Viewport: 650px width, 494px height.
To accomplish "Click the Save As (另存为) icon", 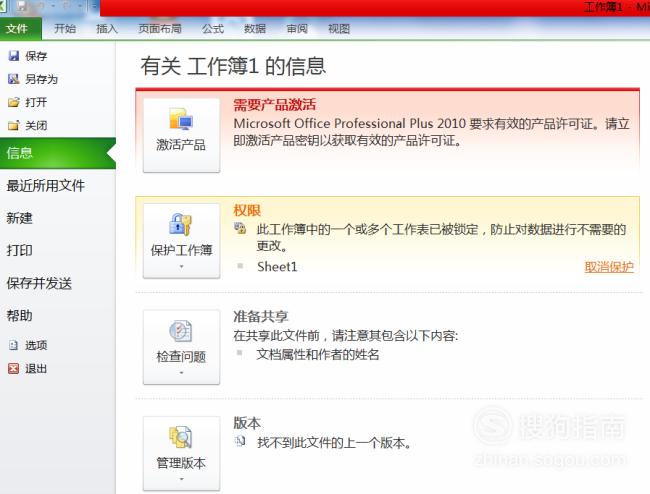I will click(14, 79).
